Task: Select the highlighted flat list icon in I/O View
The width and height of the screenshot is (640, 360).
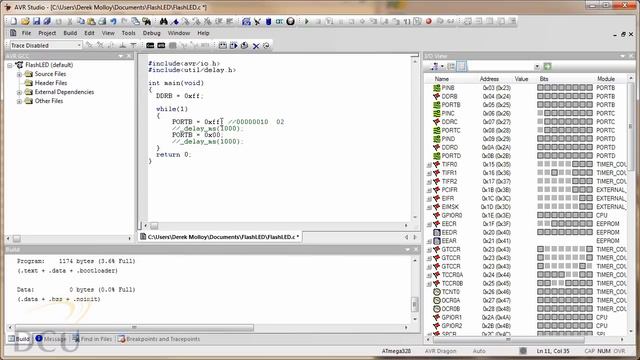Action: [462, 67]
